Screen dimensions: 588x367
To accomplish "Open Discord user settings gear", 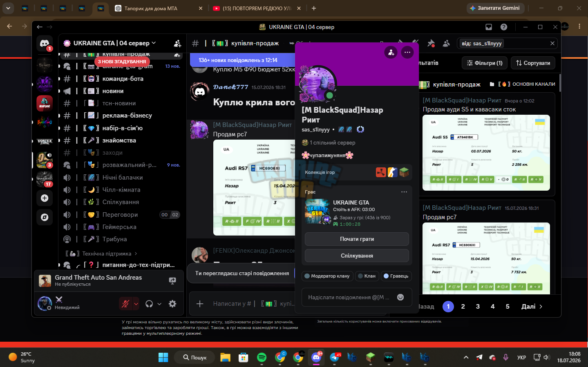I will 172,304.
